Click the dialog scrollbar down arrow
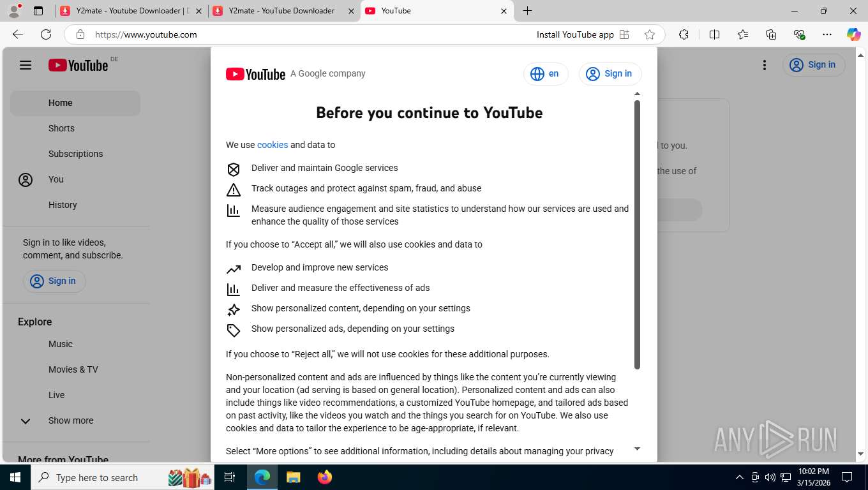 [x=637, y=449]
